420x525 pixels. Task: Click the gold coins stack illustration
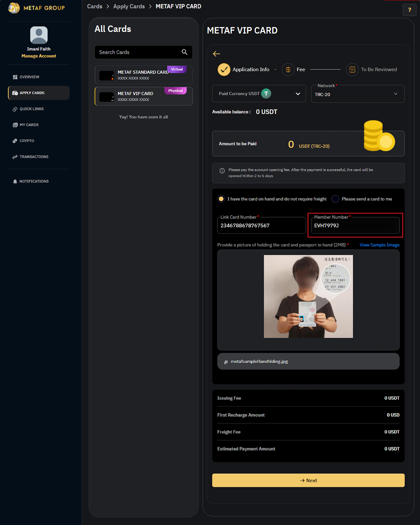click(x=379, y=136)
